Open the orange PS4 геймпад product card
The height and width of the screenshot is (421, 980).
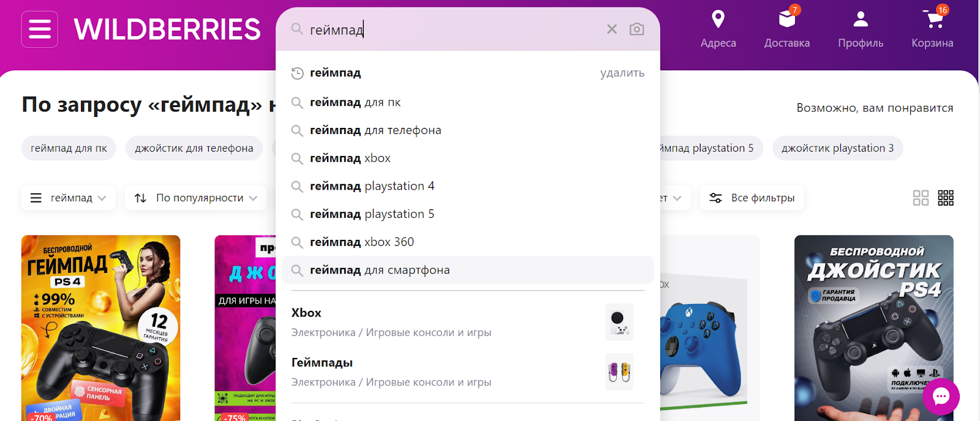[x=101, y=328]
